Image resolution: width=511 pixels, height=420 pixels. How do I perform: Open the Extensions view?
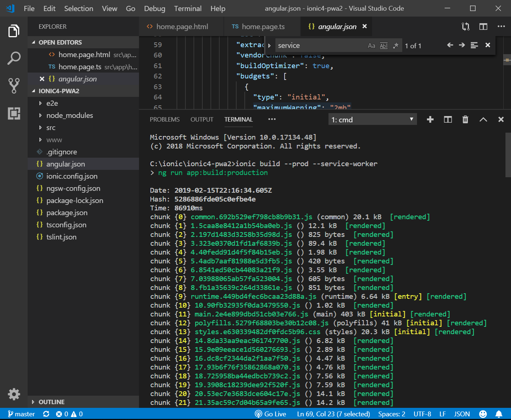click(x=14, y=113)
